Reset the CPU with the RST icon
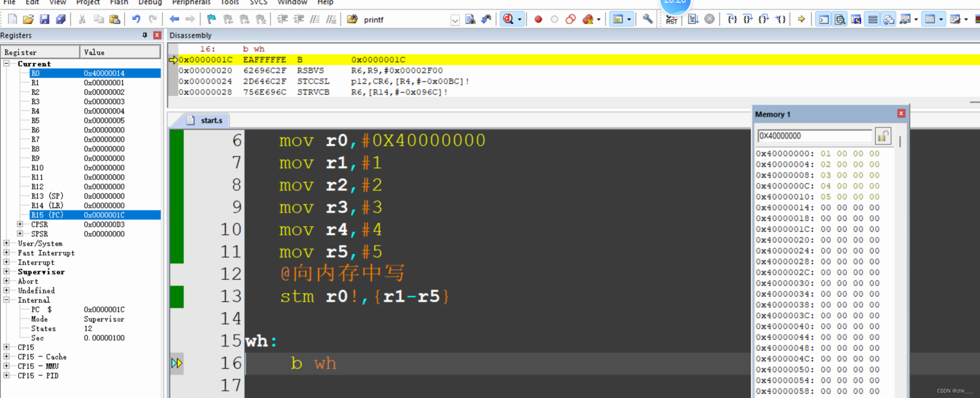Viewport: 980px width, 398px height. coord(671,19)
